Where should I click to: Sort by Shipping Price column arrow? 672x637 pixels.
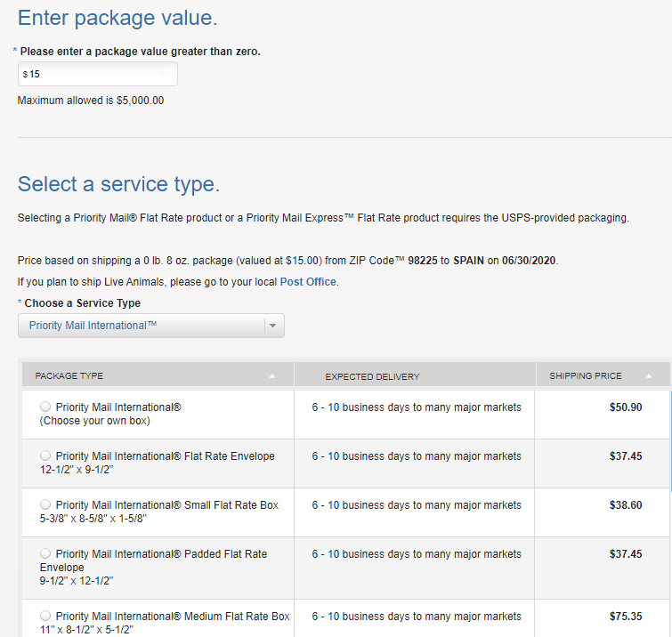click(649, 376)
